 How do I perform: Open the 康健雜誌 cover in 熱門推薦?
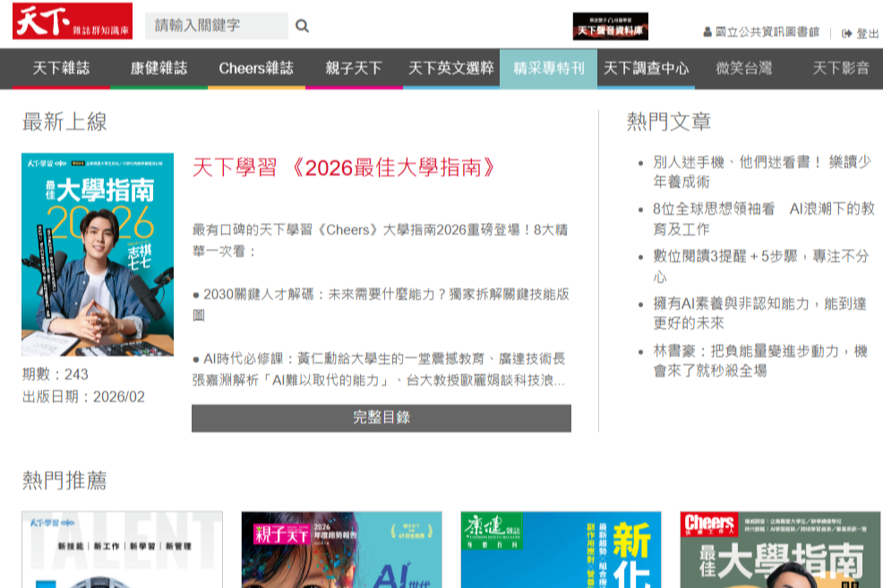click(561, 550)
